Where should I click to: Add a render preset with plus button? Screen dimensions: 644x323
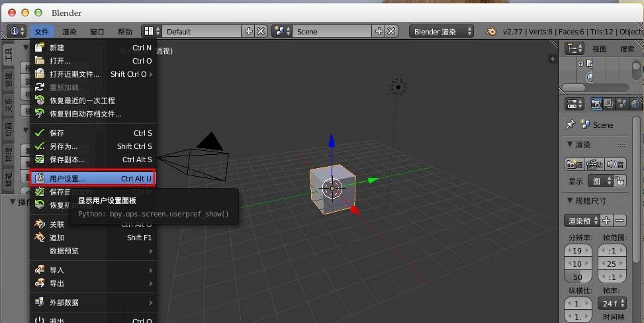pyautogui.click(x=606, y=220)
